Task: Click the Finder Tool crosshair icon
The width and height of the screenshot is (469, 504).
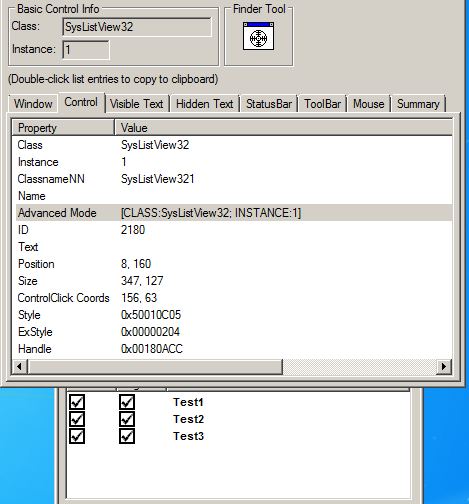Action: pyautogui.click(x=258, y=36)
